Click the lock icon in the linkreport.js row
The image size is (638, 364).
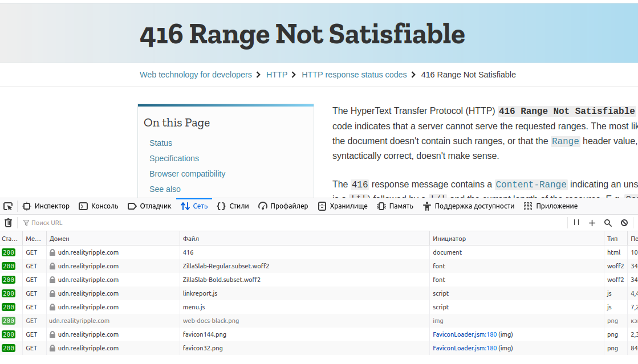pyautogui.click(x=52, y=293)
